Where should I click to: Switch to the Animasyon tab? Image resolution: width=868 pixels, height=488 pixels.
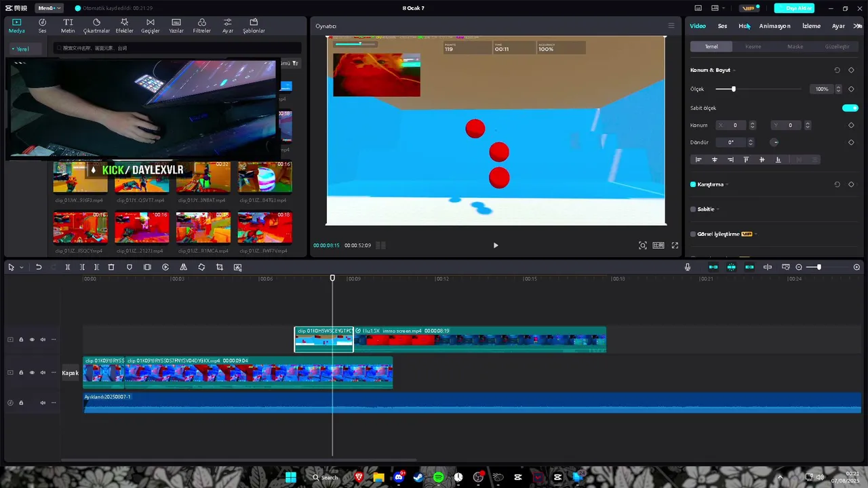[x=775, y=26]
